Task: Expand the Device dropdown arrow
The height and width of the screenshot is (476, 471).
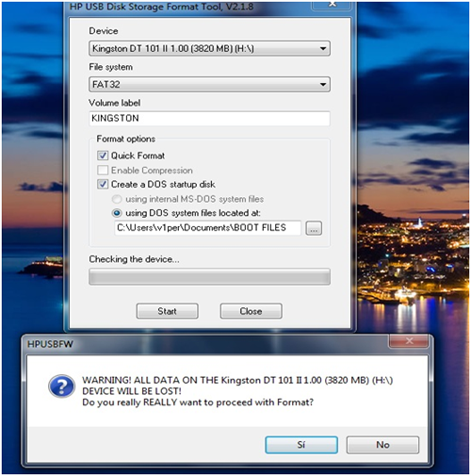Action: pos(322,49)
